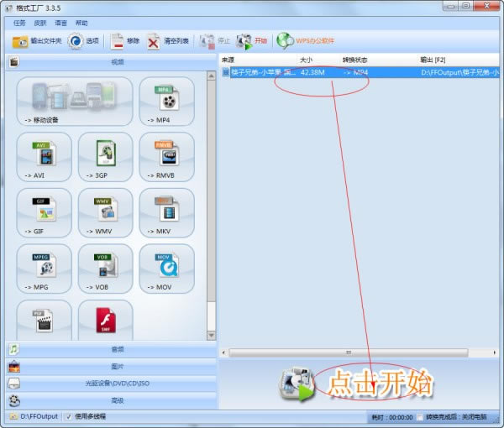Viewport: 504px width, 428px height.
Task: Click -> MP4 status cell
Action: [355, 72]
